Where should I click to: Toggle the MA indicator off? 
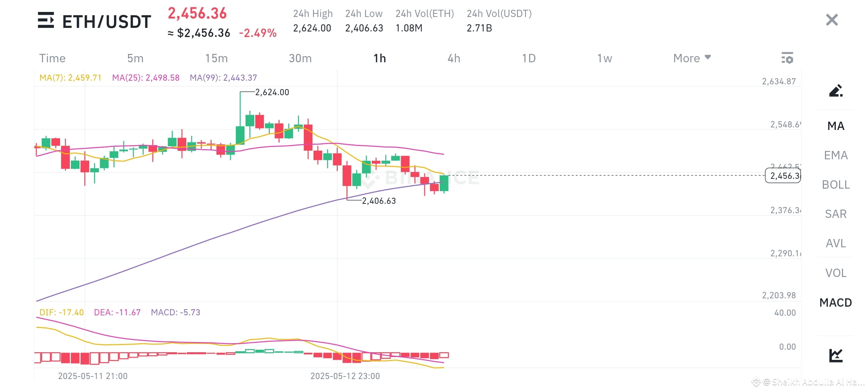tap(835, 126)
